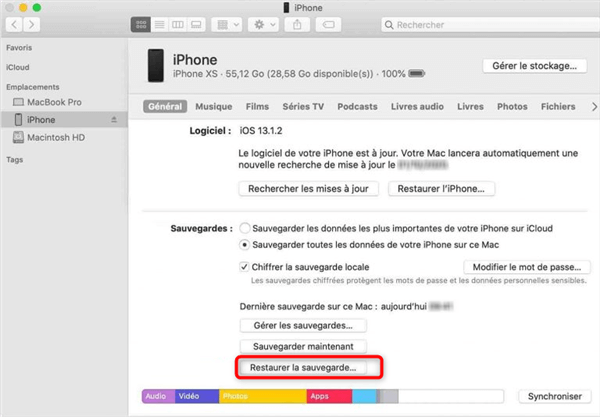Image resolution: width=600 pixels, height=417 pixels.
Task: Click the Tags sidebar heading
Action: tap(15, 160)
